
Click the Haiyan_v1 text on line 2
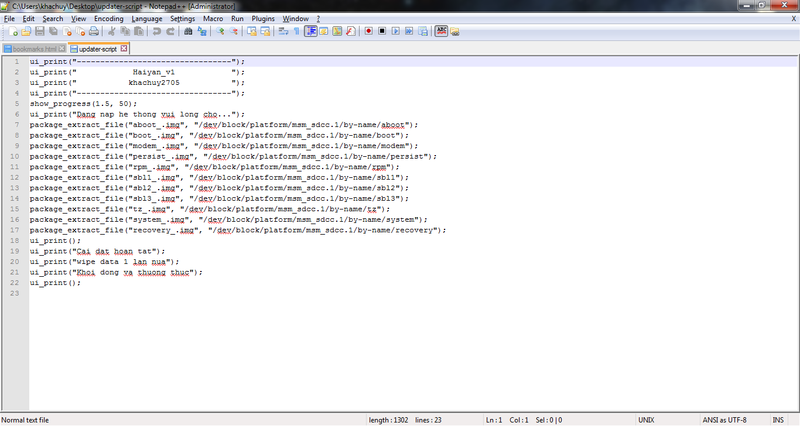click(x=154, y=72)
